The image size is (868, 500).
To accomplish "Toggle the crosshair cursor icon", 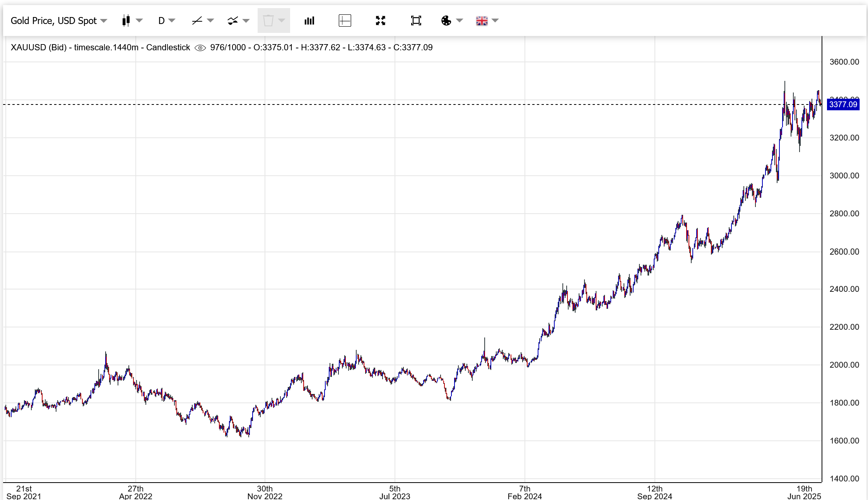I will [345, 21].
